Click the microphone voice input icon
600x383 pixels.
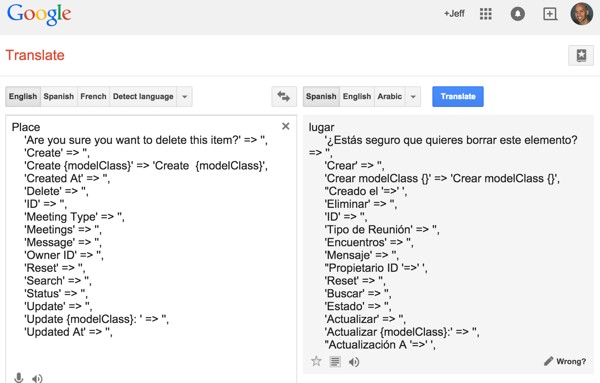click(18, 378)
